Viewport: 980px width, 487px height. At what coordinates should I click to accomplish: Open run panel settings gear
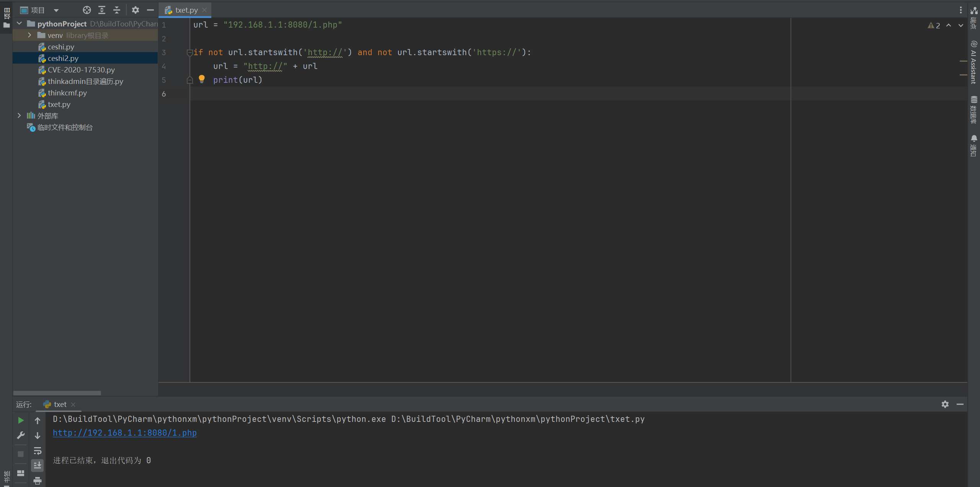945,404
